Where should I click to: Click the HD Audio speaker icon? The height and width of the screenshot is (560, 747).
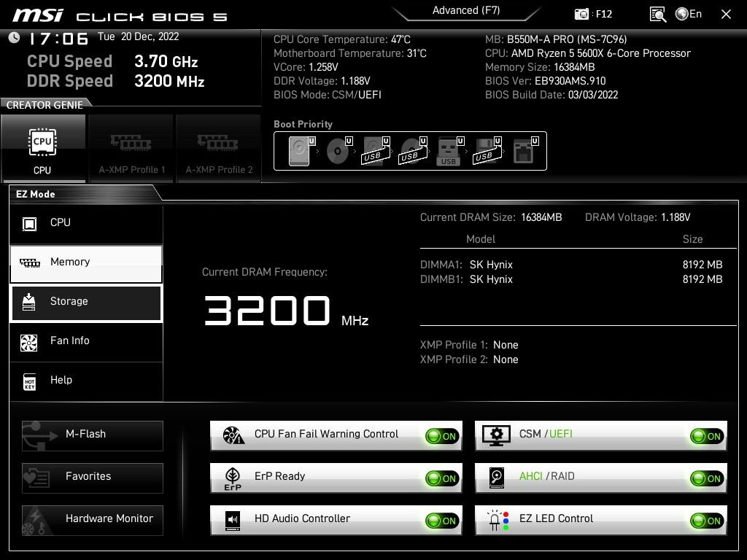[x=233, y=521]
